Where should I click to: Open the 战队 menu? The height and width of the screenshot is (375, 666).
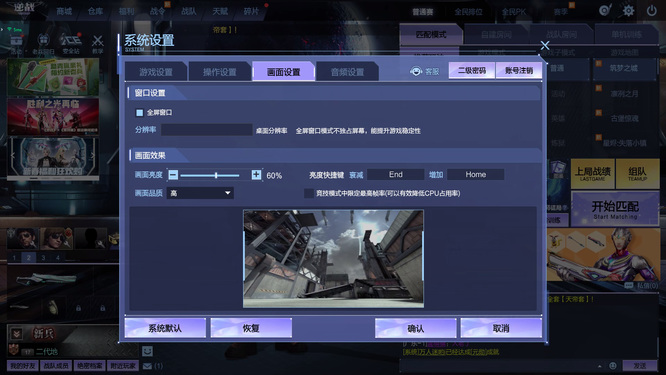(189, 11)
